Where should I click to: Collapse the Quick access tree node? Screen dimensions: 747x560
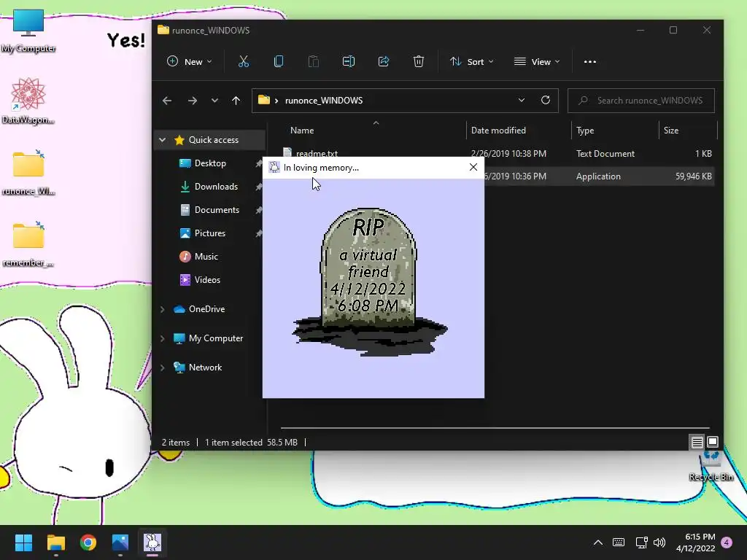(163, 140)
